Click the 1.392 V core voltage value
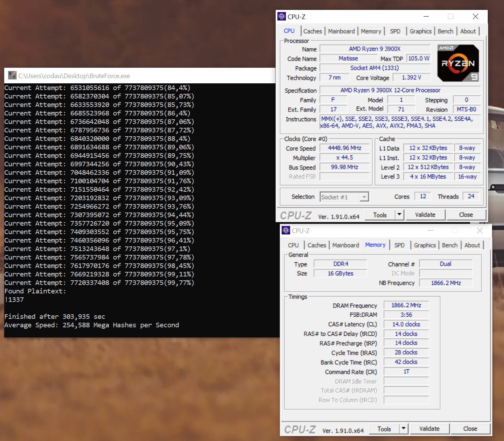The image size is (504, 441). coord(412,77)
